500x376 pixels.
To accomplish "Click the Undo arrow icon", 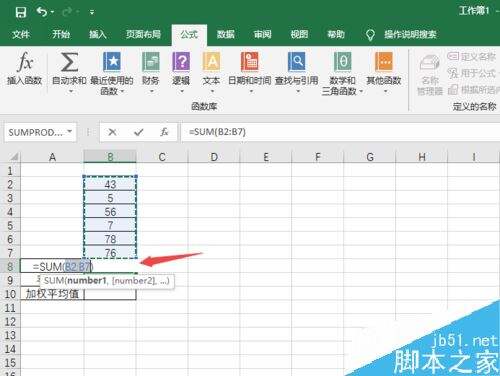I will [x=42, y=12].
